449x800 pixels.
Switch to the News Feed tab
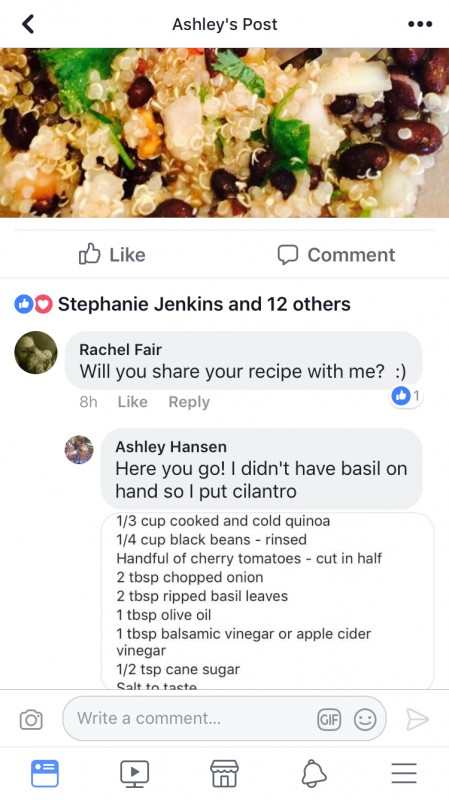coord(45,773)
